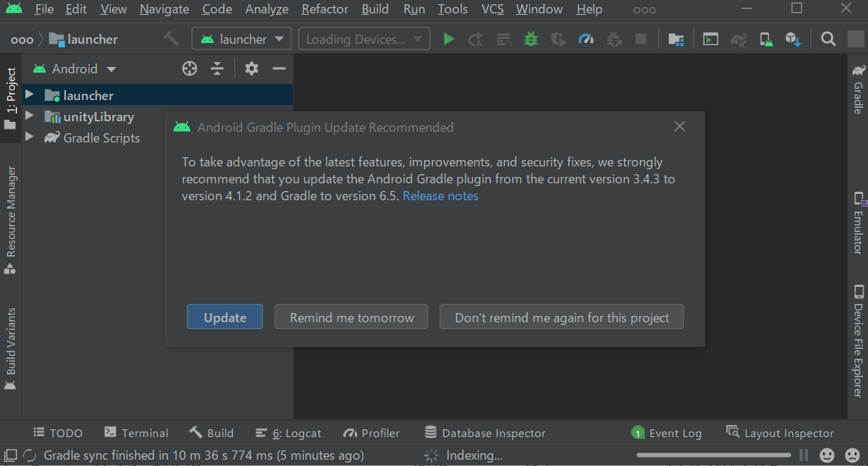868x466 pixels.
Task: Click the locate-file target icon in Project panel
Action: click(190, 68)
